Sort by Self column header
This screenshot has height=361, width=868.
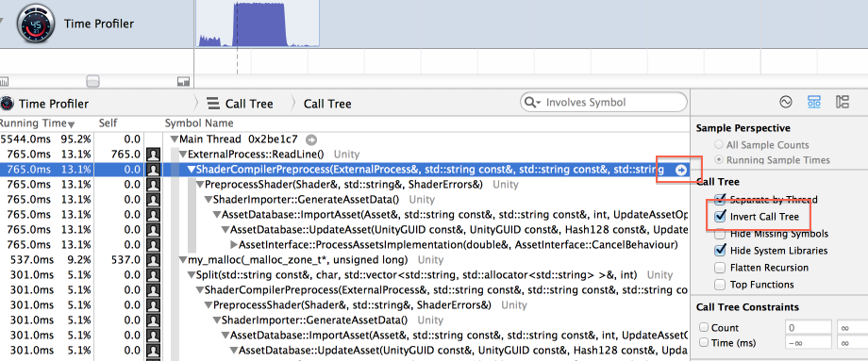(x=108, y=123)
